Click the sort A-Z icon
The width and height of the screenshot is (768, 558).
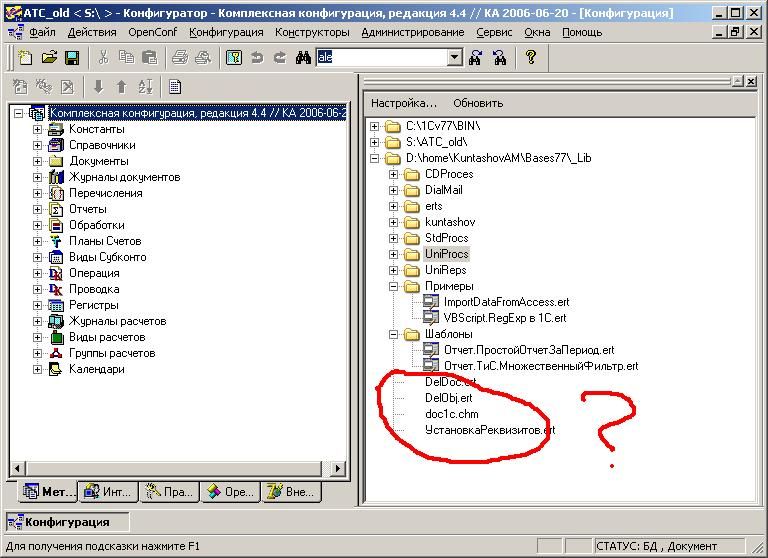point(145,87)
